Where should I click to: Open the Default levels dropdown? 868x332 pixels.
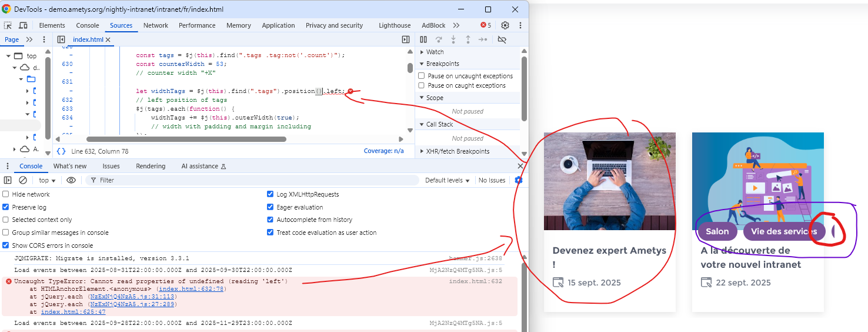447,180
